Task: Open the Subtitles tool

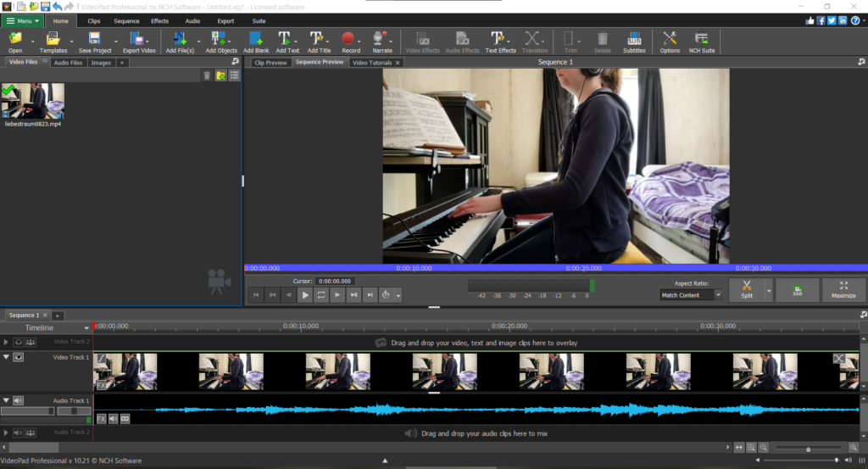Action: [634, 38]
